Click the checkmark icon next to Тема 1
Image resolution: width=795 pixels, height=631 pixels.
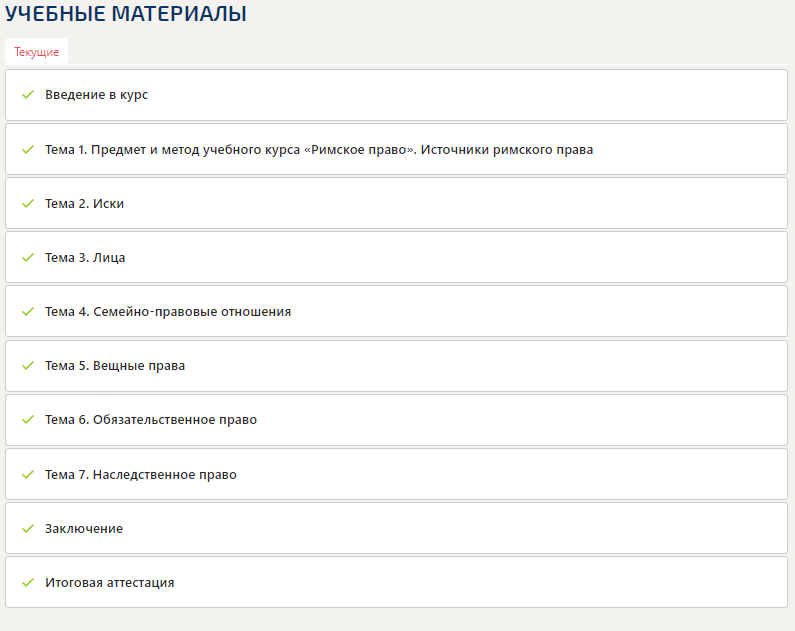(x=28, y=149)
